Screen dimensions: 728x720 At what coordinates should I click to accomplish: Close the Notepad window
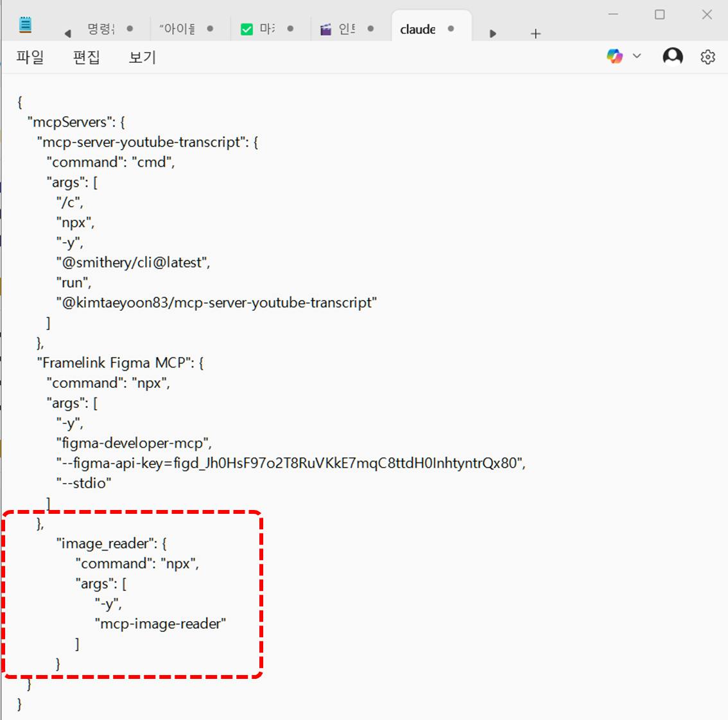(x=707, y=14)
